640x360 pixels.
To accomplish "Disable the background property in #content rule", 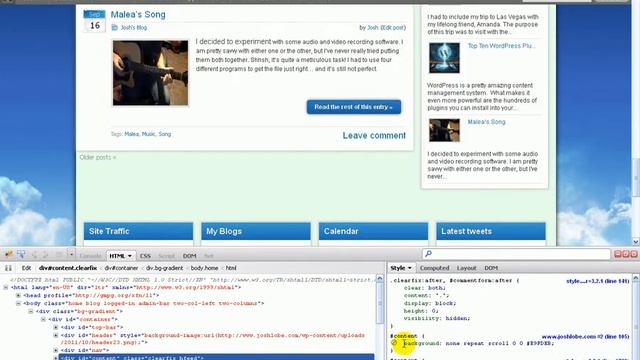I will pyautogui.click(x=394, y=343).
